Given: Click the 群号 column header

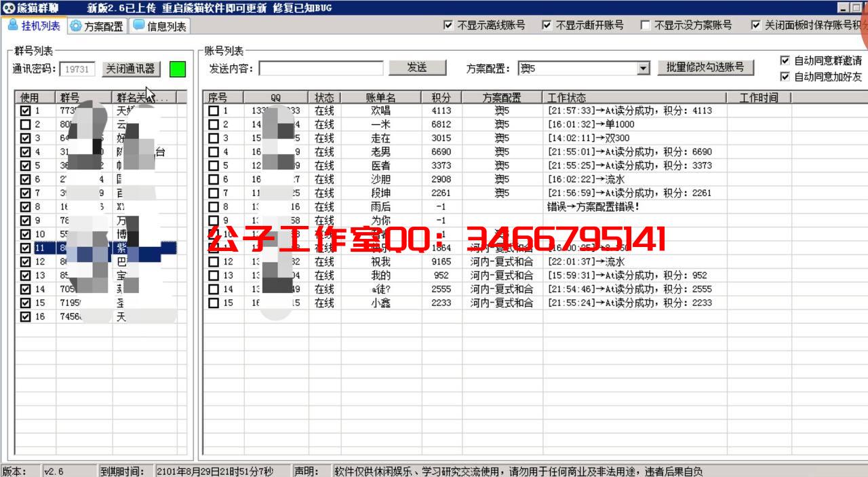Looking at the screenshot, I should point(84,98).
